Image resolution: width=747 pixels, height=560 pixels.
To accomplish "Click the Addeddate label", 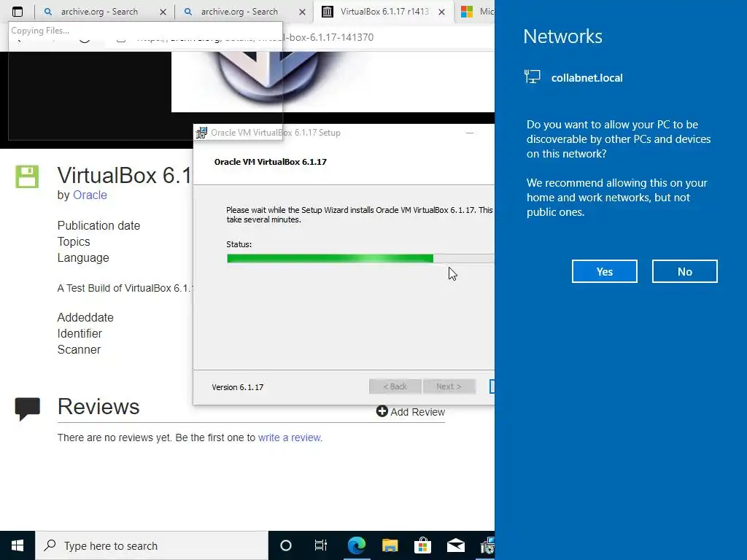I will [x=85, y=317].
